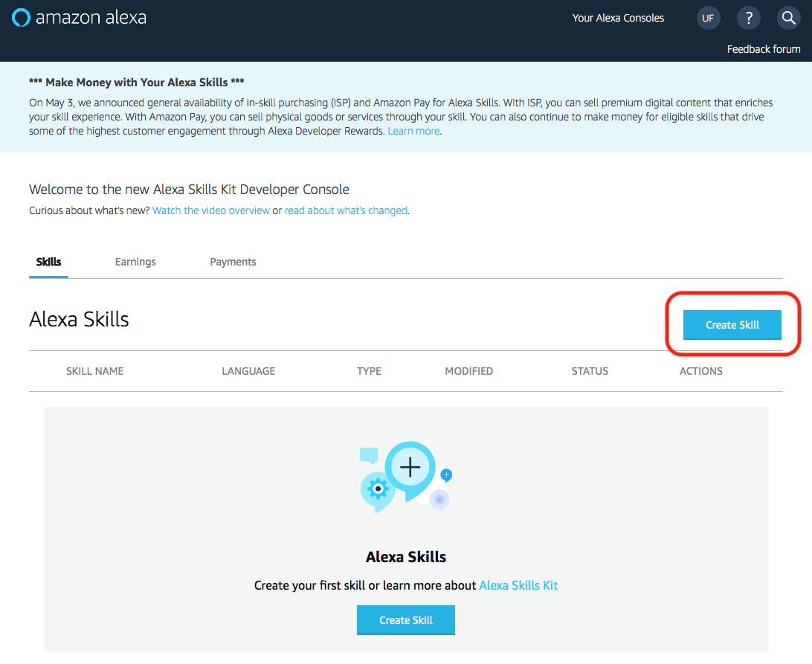Viewport: 812px width, 664px height.
Task: Click the Learn more link
Action: 413,130
